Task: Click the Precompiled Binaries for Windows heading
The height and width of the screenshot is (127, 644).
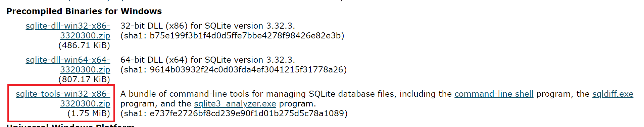Action: 84,11
